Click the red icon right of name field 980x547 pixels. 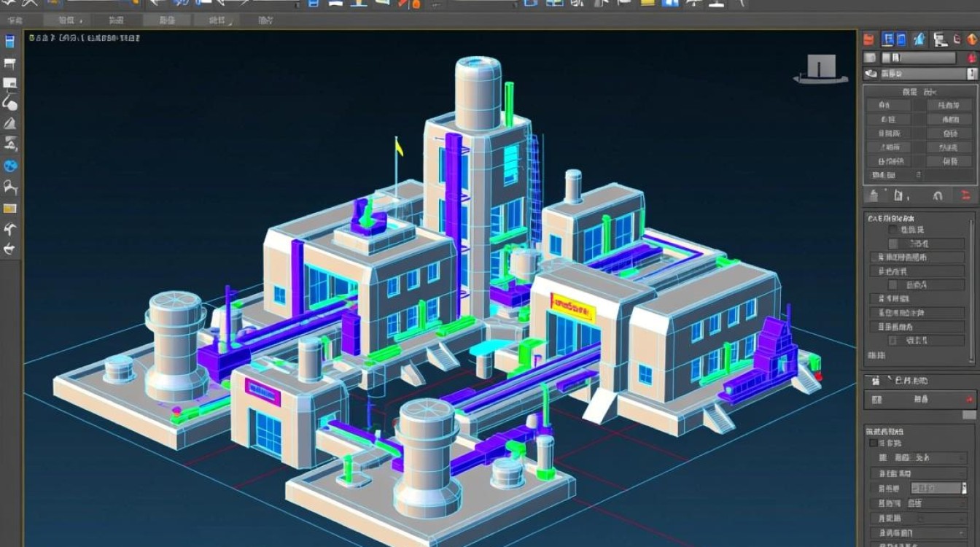[971, 58]
